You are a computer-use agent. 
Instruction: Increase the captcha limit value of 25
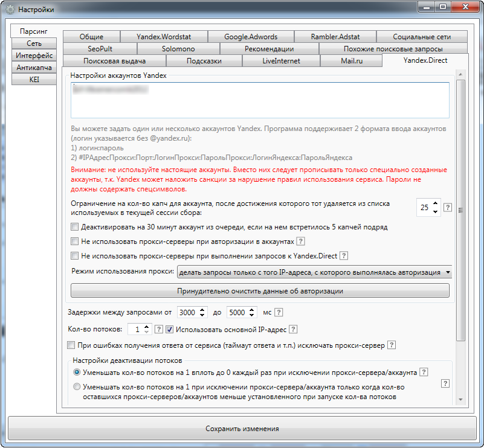pyautogui.click(x=435, y=203)
